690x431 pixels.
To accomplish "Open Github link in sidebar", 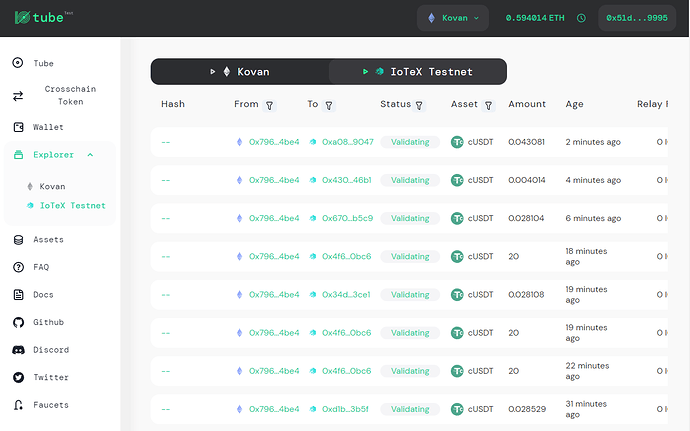I will 48,322.
